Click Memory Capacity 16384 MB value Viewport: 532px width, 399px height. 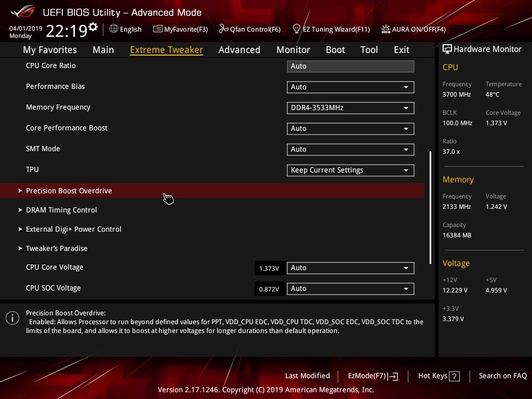(457, 235)
